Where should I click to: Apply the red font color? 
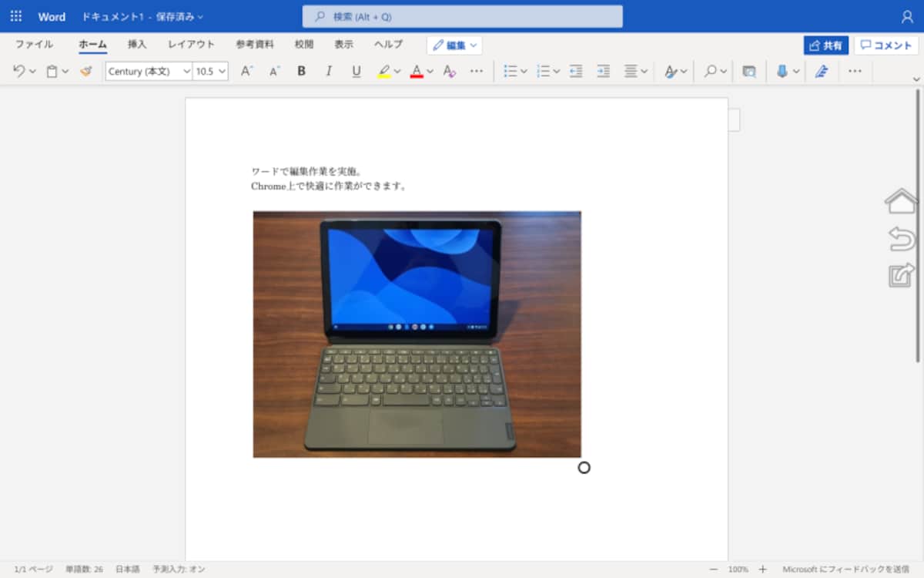pos(417,71)
